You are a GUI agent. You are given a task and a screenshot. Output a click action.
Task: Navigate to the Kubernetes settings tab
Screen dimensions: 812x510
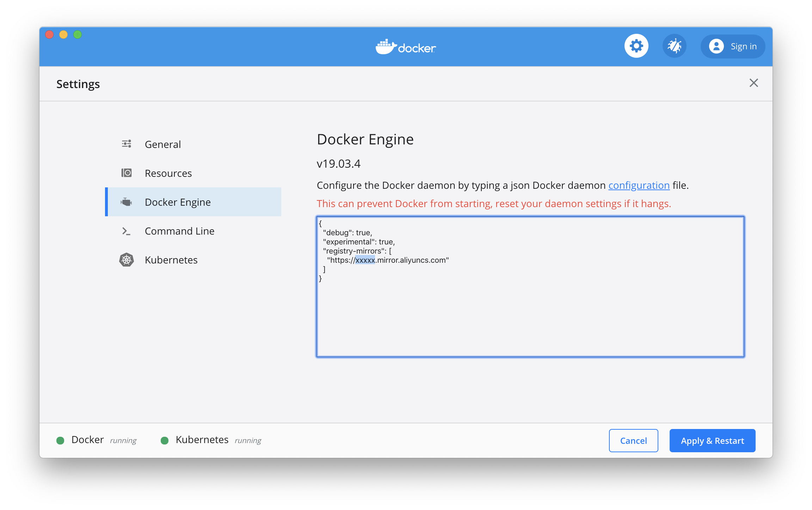click(x=171, y=260)
